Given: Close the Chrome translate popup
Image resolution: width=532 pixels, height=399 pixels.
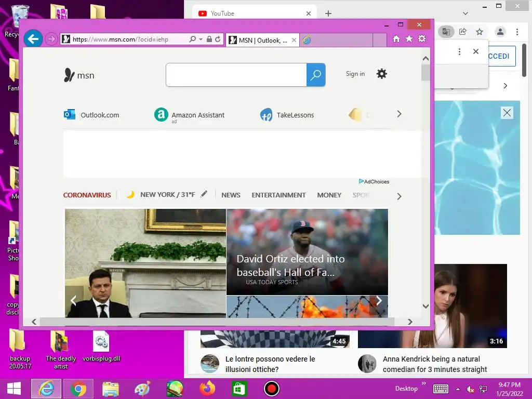Looking at the screenshot, I should coord(476,51).
